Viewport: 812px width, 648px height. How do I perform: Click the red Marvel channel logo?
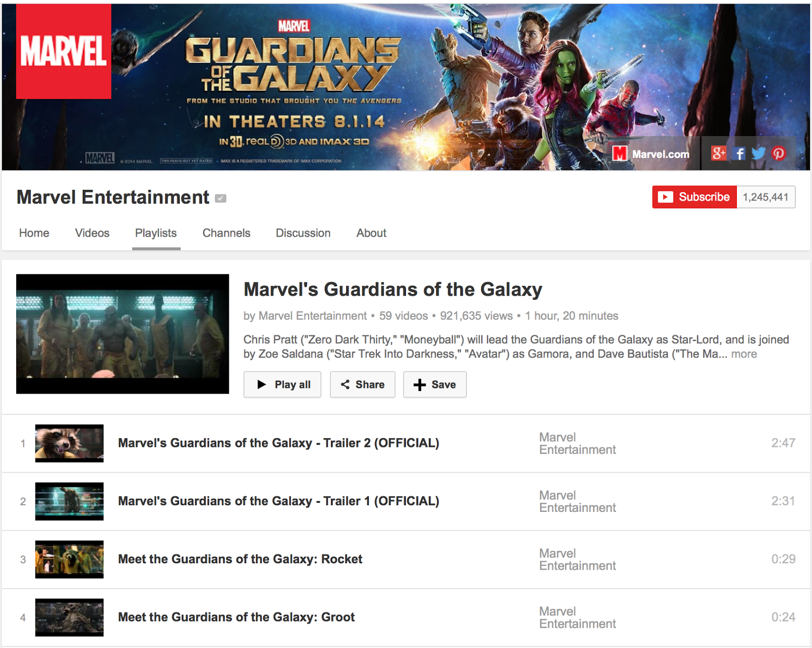coord(64,51)
